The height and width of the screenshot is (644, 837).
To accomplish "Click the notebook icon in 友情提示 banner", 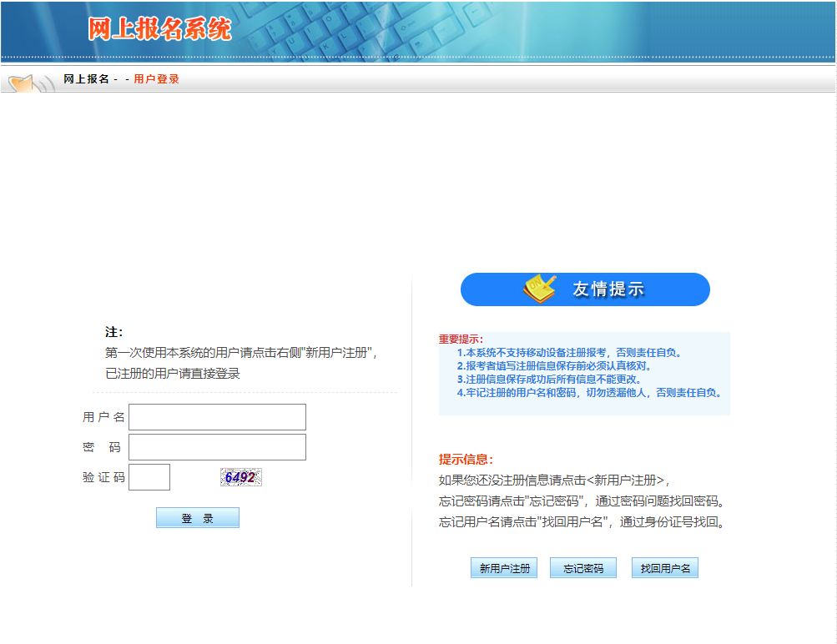I will pos(539,289).
